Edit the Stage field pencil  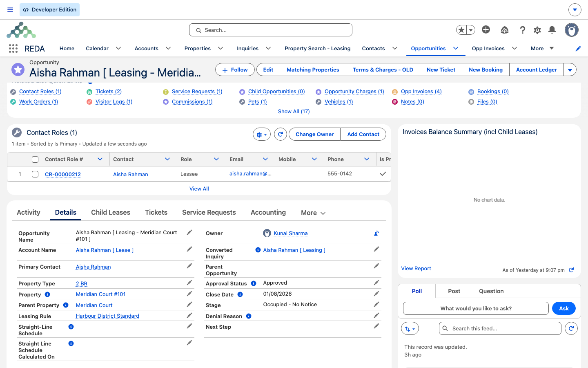pyautogui.click(x=376, y=304)
